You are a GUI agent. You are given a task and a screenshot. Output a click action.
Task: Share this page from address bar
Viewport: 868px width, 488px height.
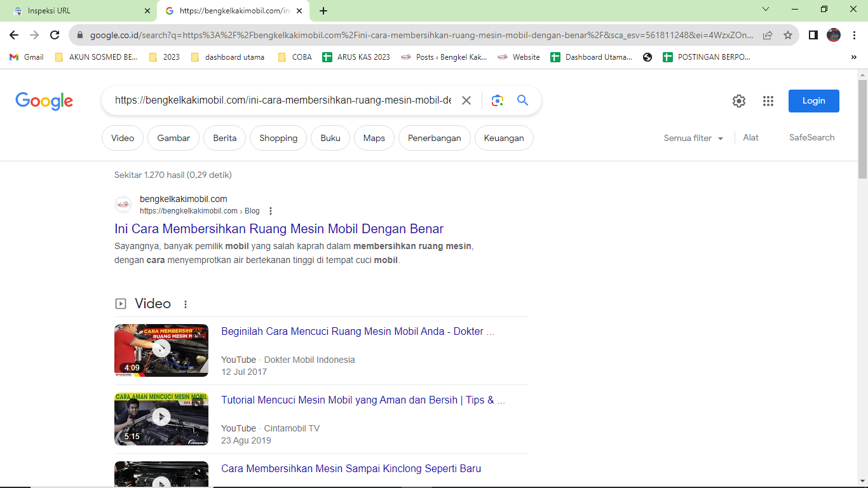click(x=768, y=36)
